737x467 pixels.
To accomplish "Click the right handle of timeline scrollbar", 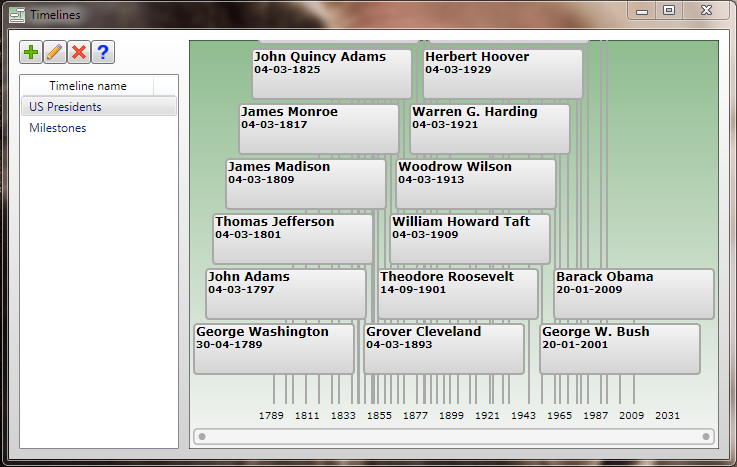I will [706, 436].
